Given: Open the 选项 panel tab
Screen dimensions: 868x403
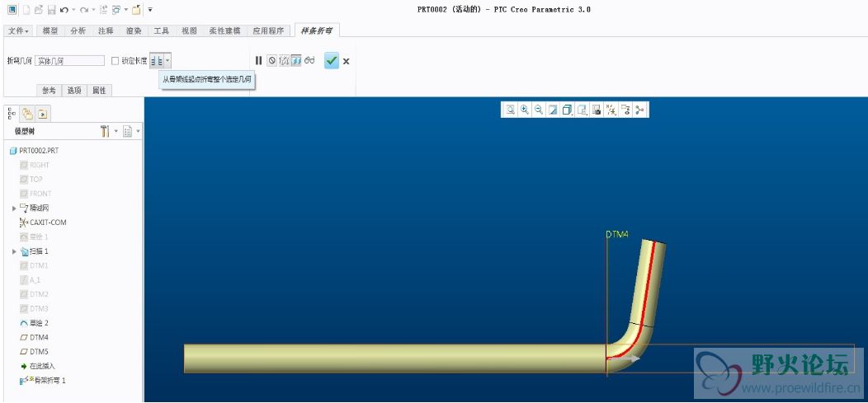Looking at the screenshot, I should (75, 91).
